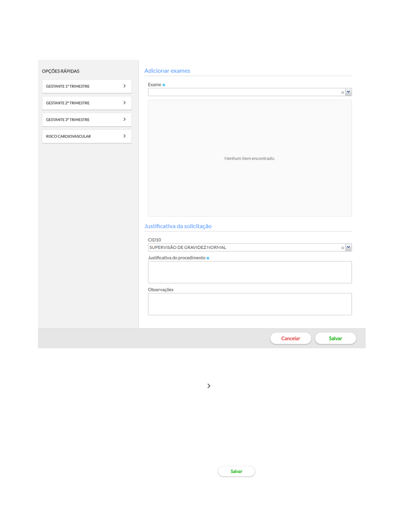Click the isolated chevron arrow below the form

209,386
